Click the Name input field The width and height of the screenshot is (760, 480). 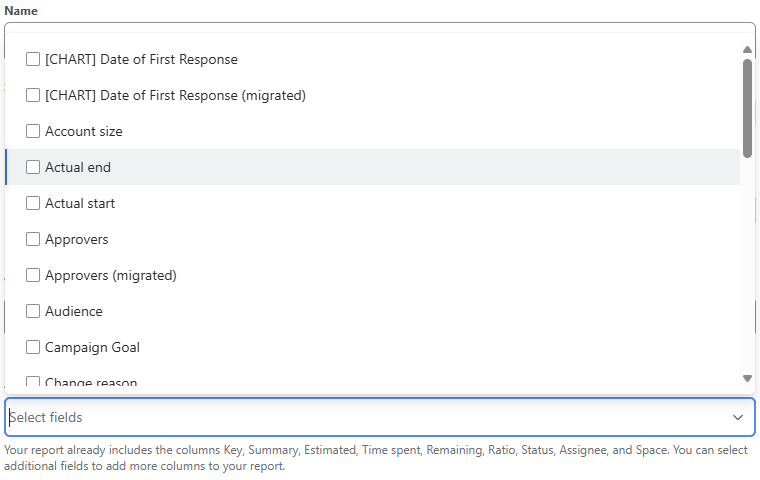click(x=380, y=27)
